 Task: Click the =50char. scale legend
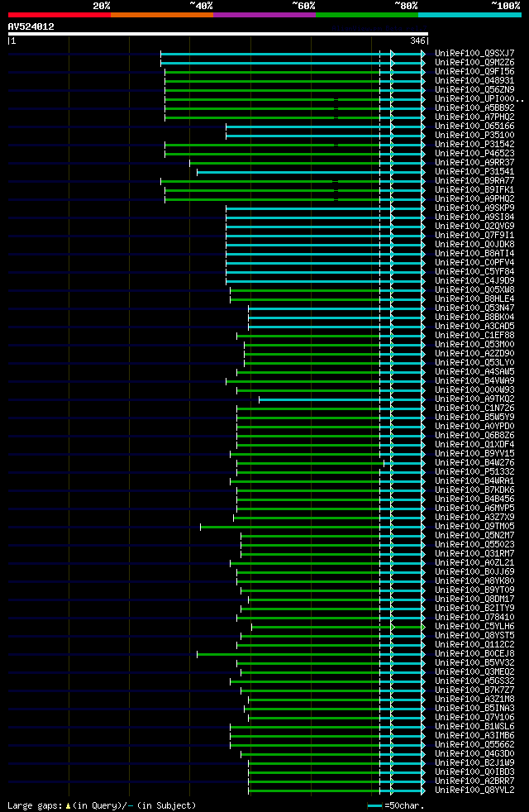pyautogui.click(x=396, y=805)
